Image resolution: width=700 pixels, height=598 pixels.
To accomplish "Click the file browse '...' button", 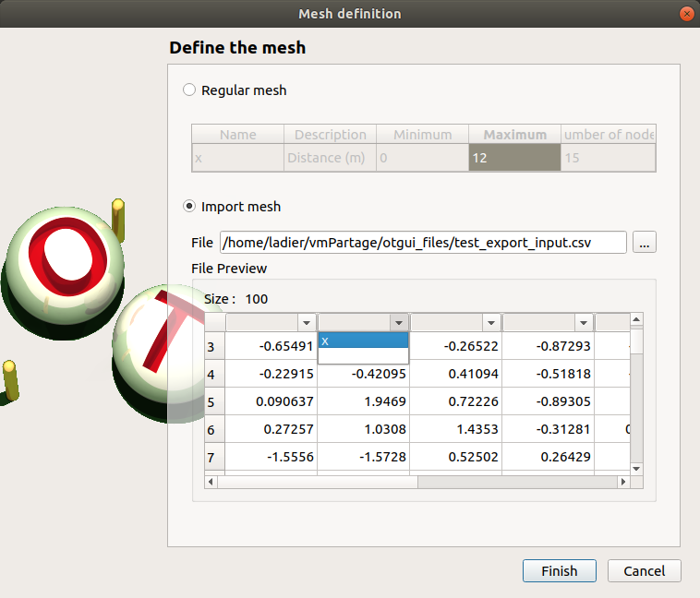I will coord(645,243).
